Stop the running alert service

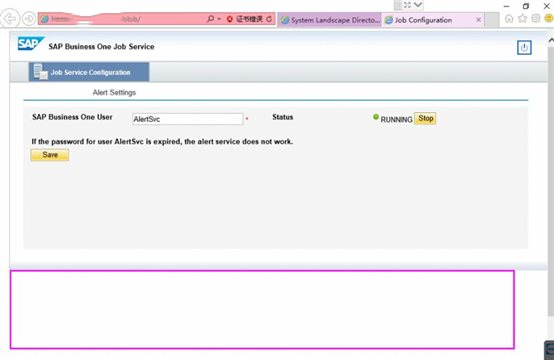tap(425, 118)
